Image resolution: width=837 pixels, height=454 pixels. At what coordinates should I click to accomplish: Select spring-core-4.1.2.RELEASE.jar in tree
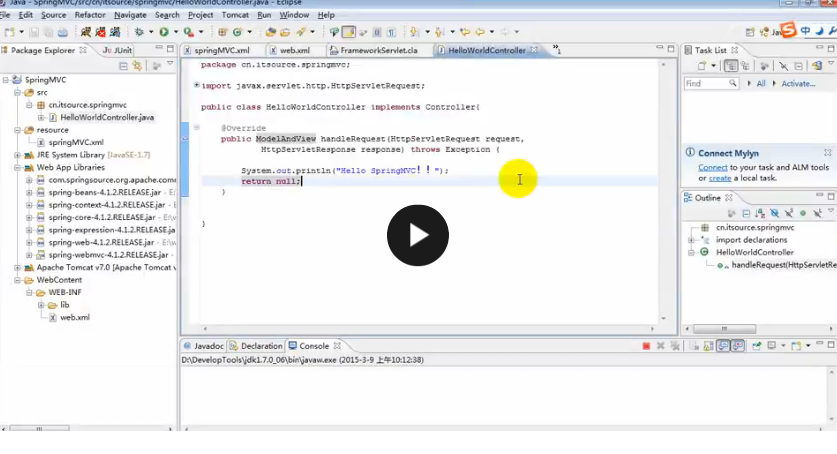[x=101, y=218]
